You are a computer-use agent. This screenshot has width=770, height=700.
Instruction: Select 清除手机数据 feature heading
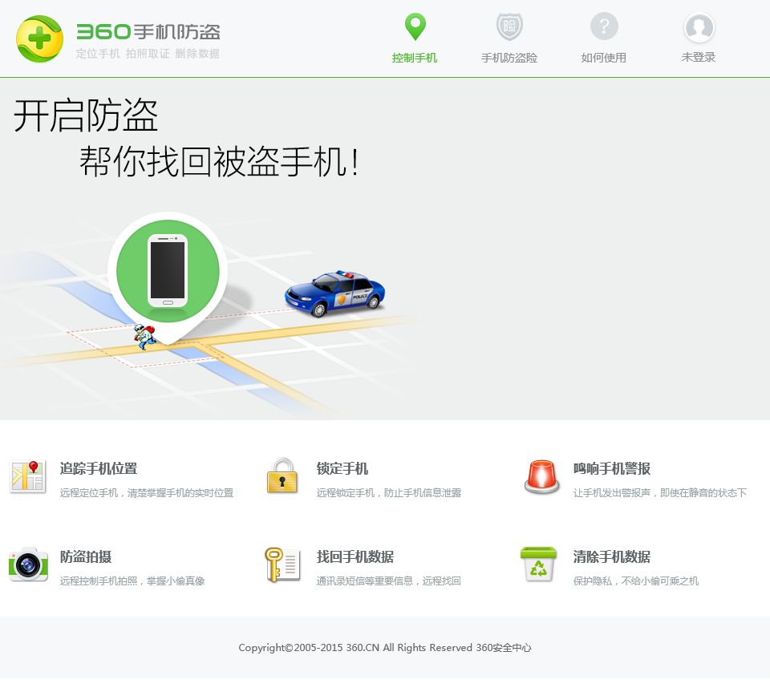(612, 556)
